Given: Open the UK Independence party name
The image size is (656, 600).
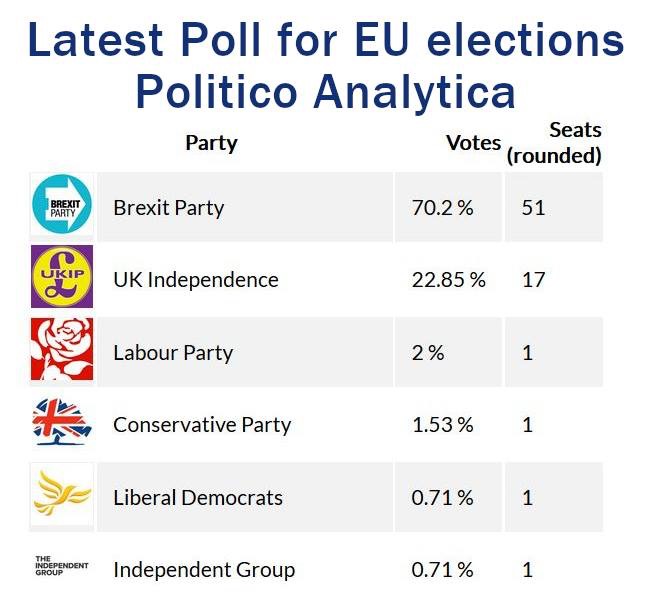Looking at the screenshot, I should pyautogui.click(x=195, y=280).
